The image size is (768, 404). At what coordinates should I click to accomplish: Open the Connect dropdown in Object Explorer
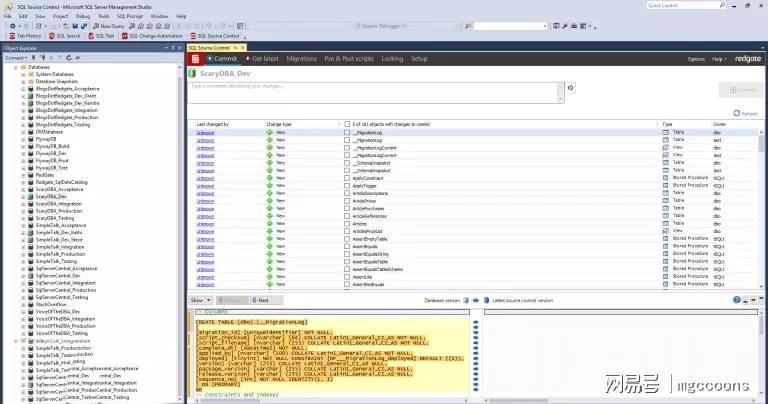[x=16, y=58]
